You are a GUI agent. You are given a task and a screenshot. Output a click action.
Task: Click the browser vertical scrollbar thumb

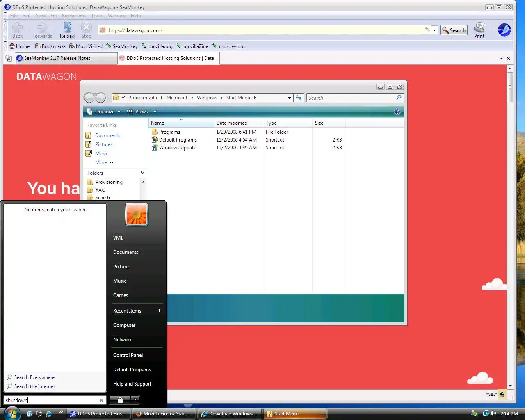510,87
